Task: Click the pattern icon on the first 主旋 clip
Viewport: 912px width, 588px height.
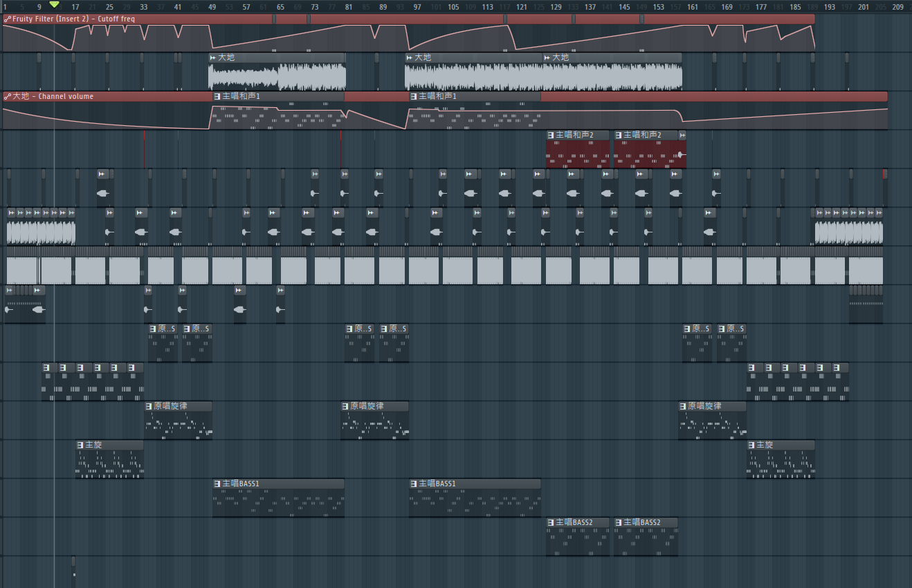Action: point(80,445)
